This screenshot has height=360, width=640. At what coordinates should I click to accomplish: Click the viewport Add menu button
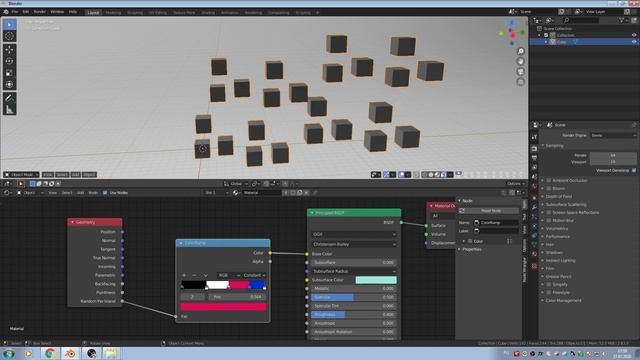tap(76, 175)
